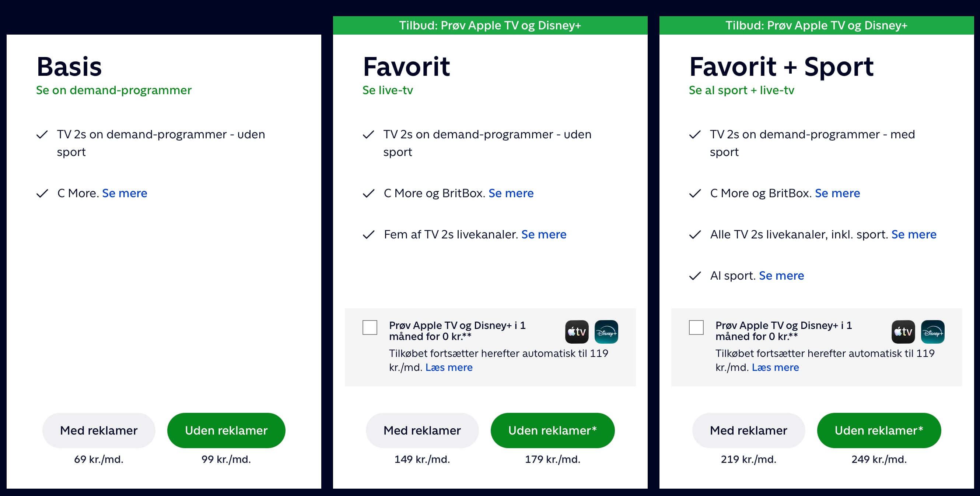Click the Apple TV icon in the Favorit card

coord(577,332)
